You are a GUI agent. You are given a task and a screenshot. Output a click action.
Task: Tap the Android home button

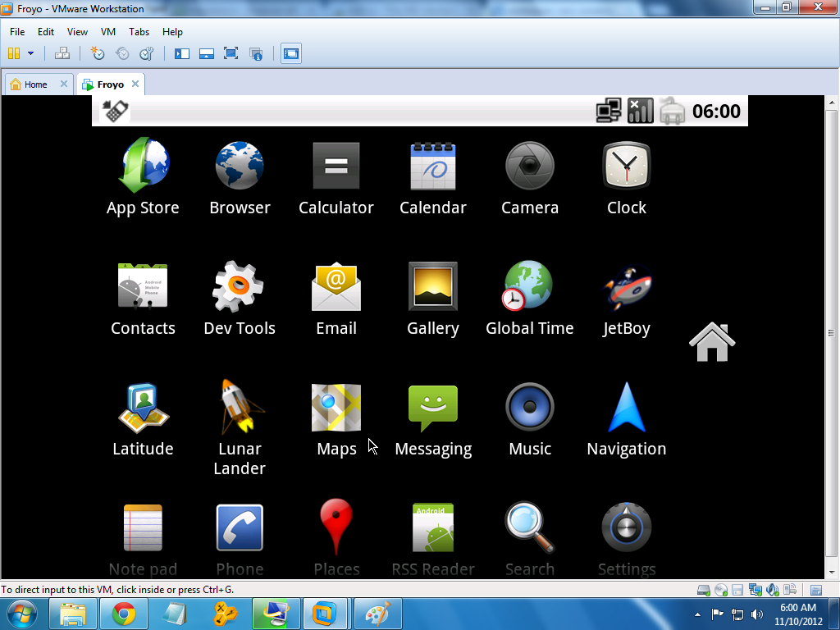(712, 342)
